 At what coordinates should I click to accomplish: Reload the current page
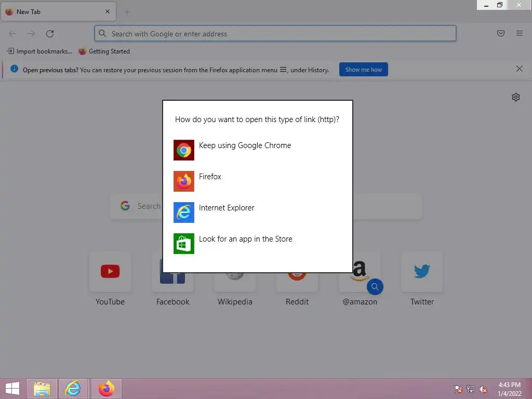click(x=50, y=34)
